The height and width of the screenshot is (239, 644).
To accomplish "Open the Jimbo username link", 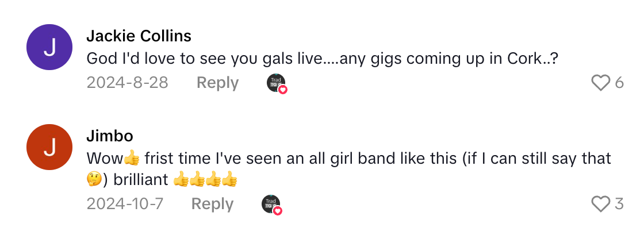I will point(110,136).
